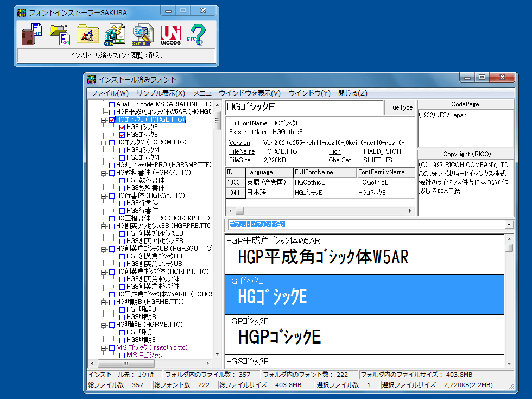Click the FontFamilyName column header
Viewport: 532px width, 399px height.
click(386, 172)
